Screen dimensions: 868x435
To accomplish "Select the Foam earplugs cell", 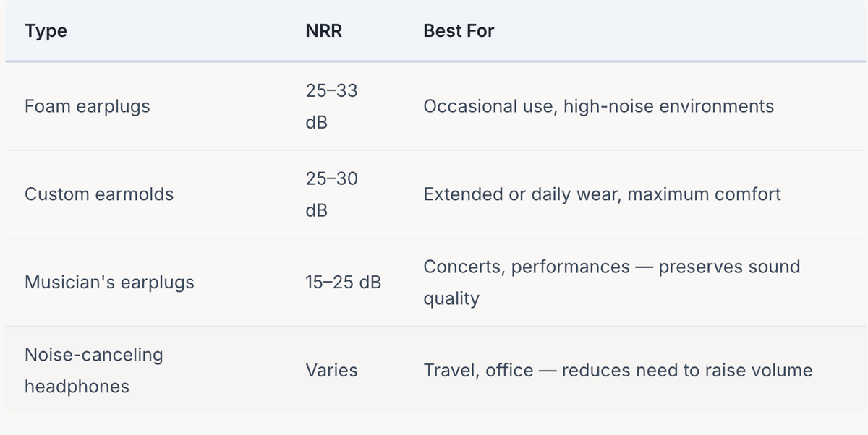I will tap(88, 106).
